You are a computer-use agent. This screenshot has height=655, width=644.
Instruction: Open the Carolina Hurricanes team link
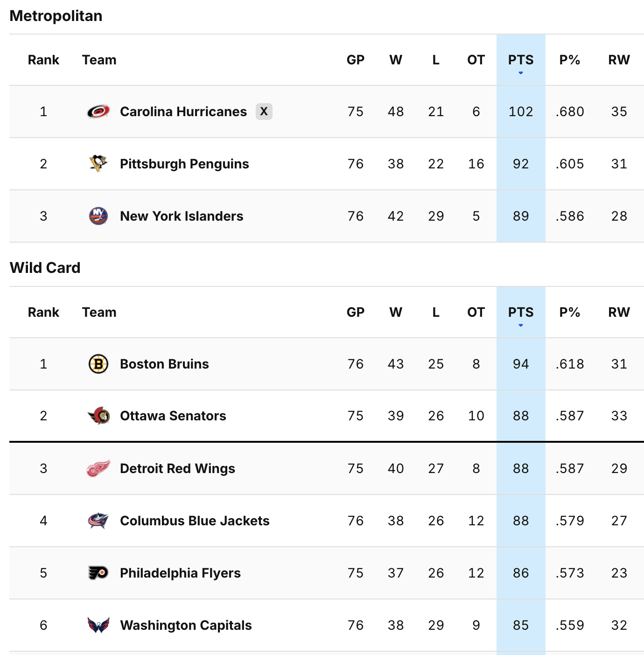pos(183,112)
